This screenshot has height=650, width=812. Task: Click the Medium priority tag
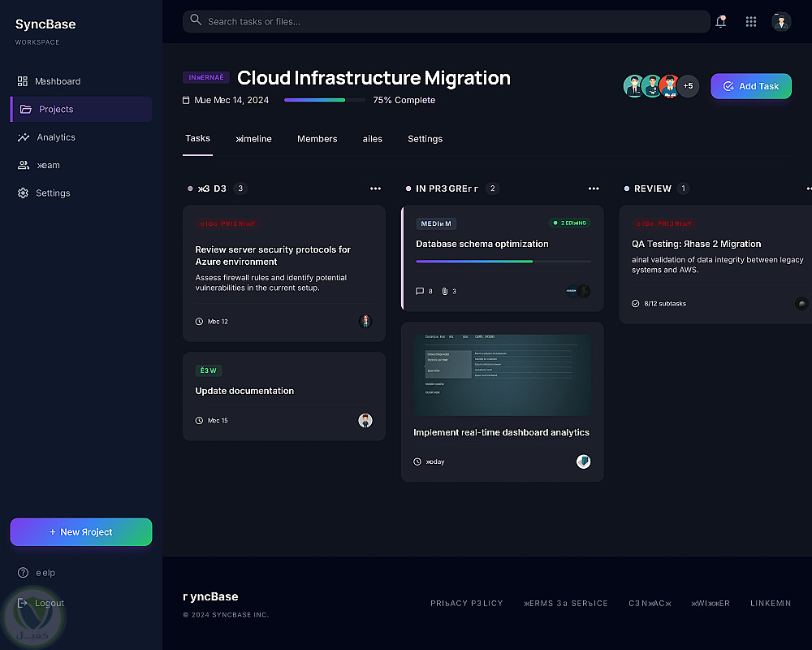point(436,223)
